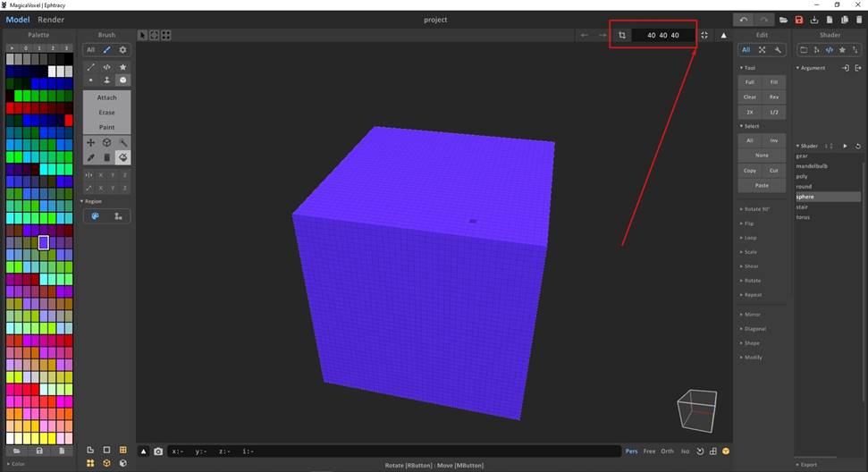
Task: Choose the mandelbulb shader
Action: 812,166
